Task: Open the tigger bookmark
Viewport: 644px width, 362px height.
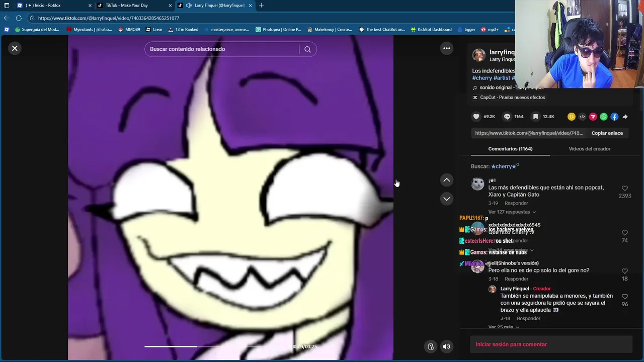Action: pyautogui.click(x=466, y=30)
